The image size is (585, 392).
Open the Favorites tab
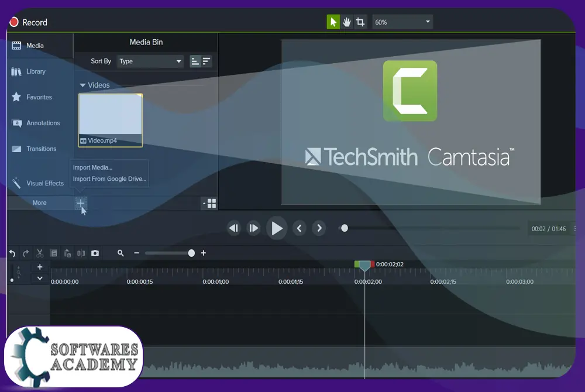point(40,97)
